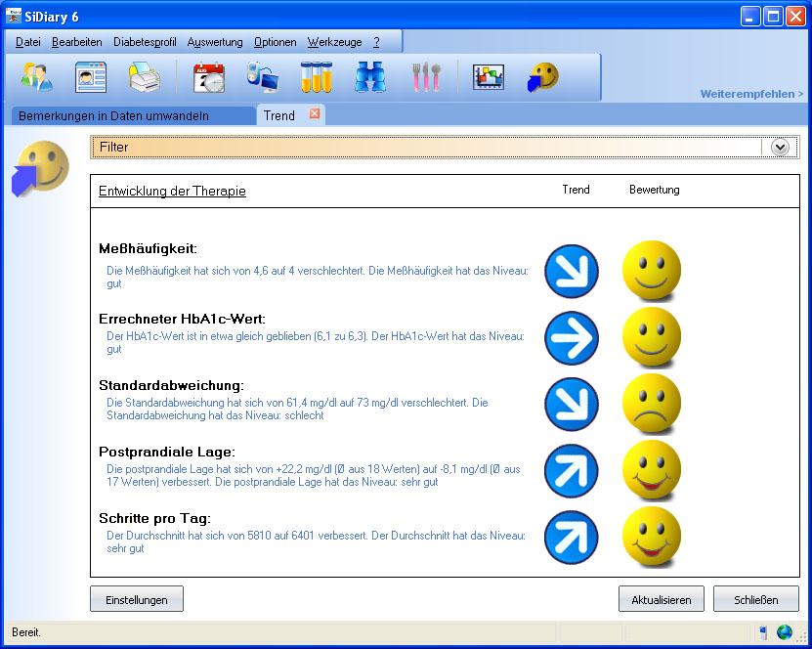Click the Standardabweichung sad rating face
This screenshot has width=812, height=649.
[x=652, y=404]
